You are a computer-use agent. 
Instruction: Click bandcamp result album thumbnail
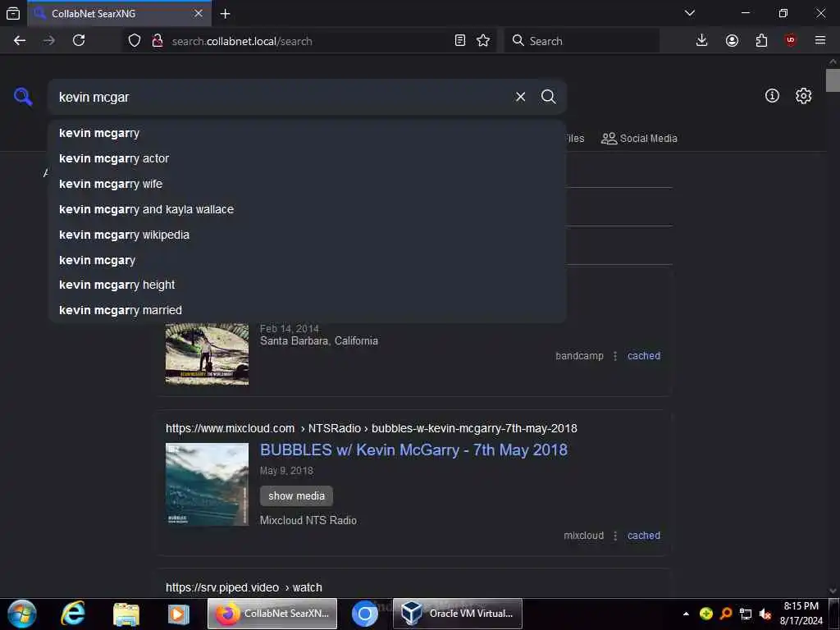point(207,354)
